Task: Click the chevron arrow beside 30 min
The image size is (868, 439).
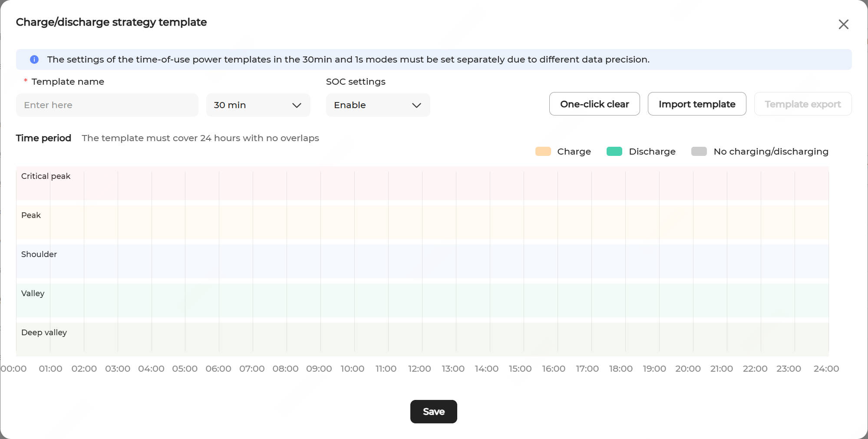Action: (297, 106)
